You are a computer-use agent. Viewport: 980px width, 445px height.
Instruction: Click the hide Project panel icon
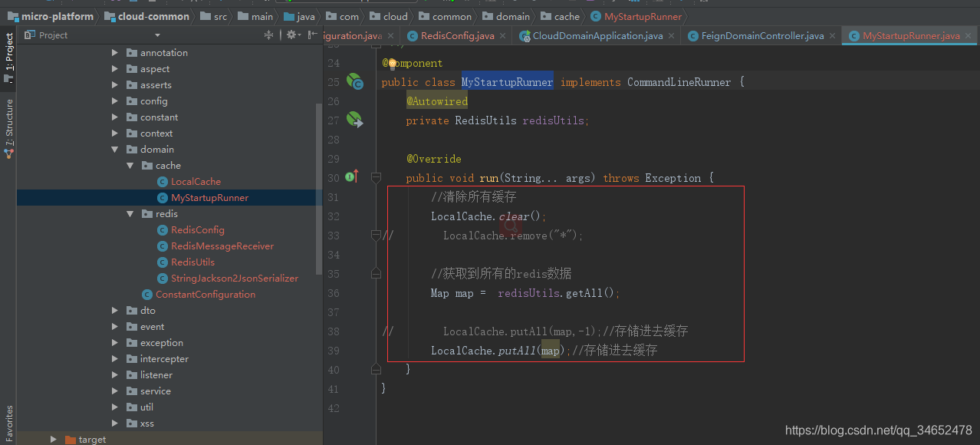(x=312, y=35)
